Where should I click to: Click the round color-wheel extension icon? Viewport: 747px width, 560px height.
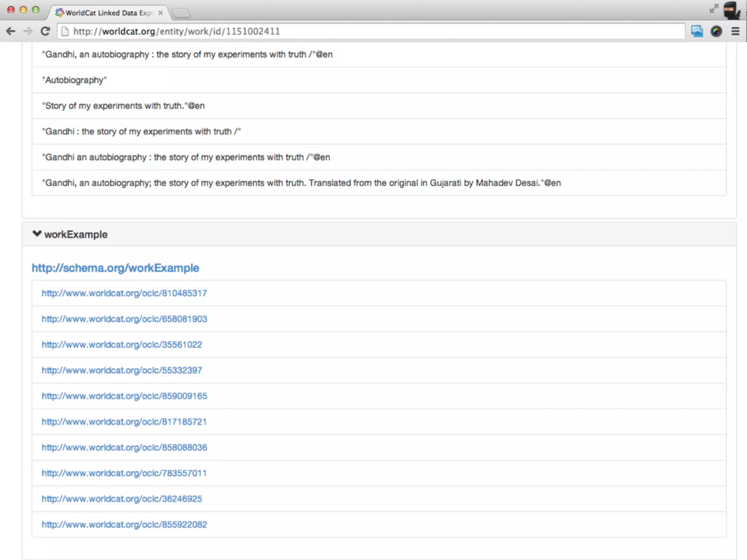click(x=716, y=31)
